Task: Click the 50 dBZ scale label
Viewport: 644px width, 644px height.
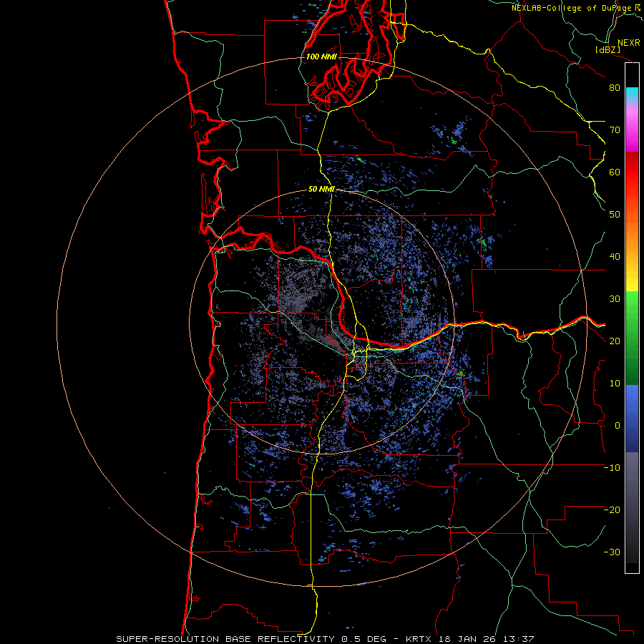Action: pyautogui.click(x=615, y=215)
